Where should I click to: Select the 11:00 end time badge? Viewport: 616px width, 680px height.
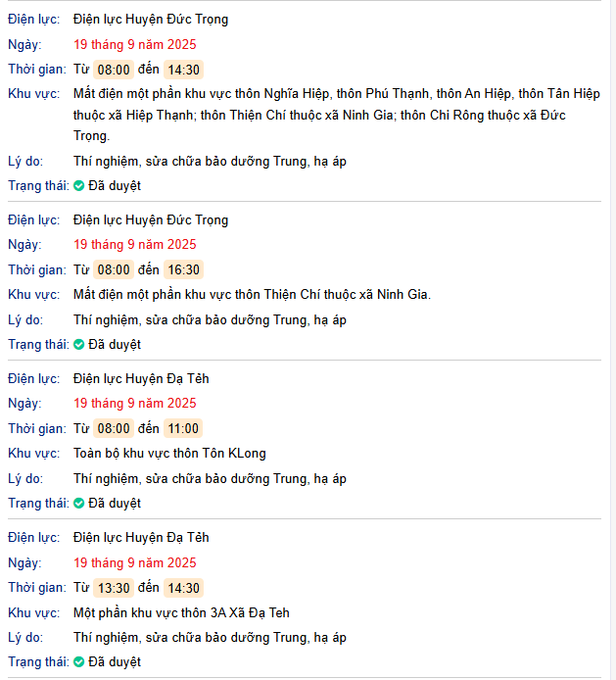click(x=183, y=428)
